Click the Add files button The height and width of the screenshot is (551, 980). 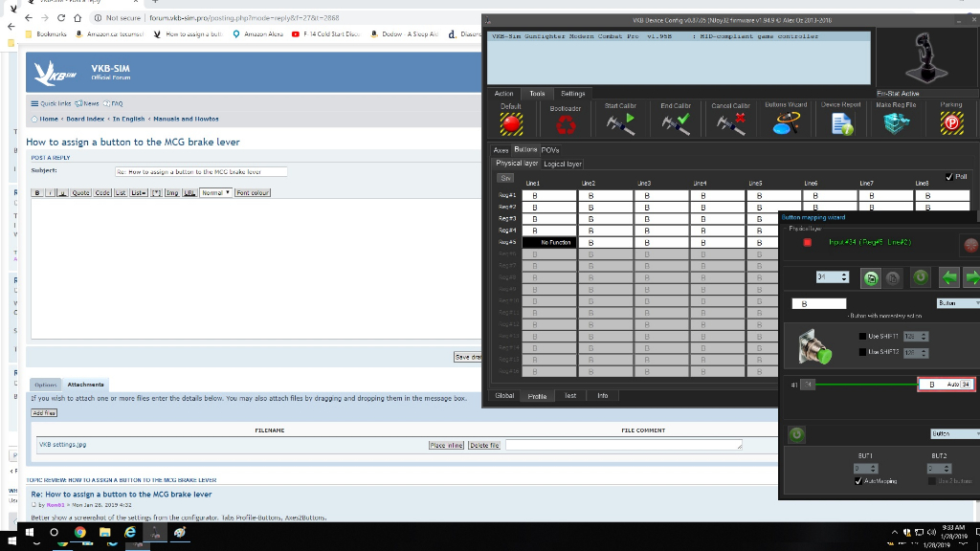(x=44, y=413)
